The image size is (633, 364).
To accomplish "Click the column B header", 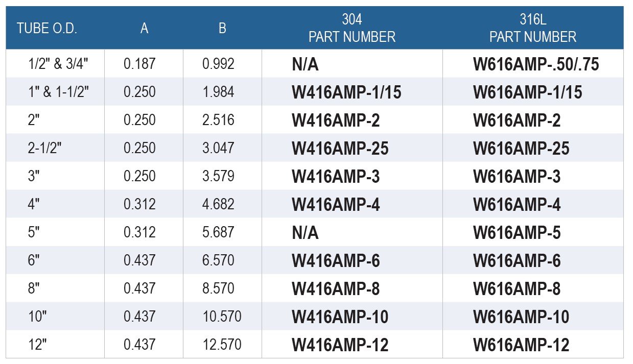I will pyautogui.click(x=222, y=29).
